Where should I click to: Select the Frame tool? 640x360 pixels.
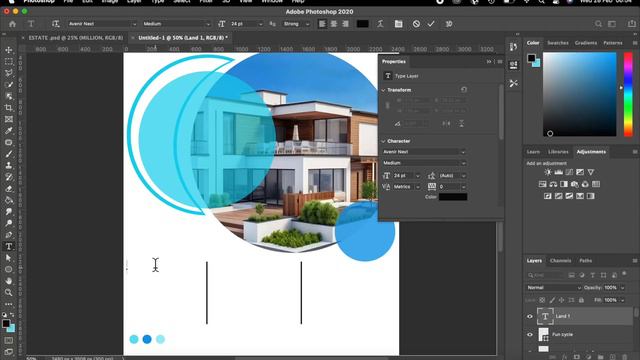click(x=9, y=119)
